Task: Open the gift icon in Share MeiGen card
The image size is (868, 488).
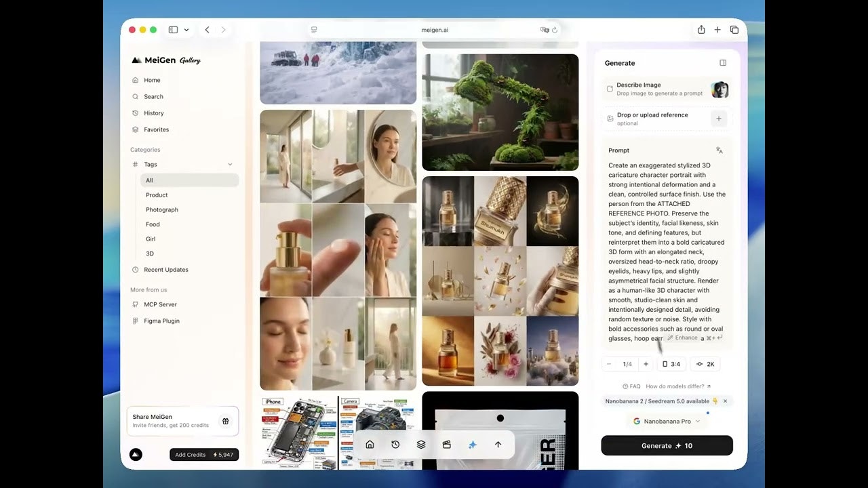Action: [225, 421]
